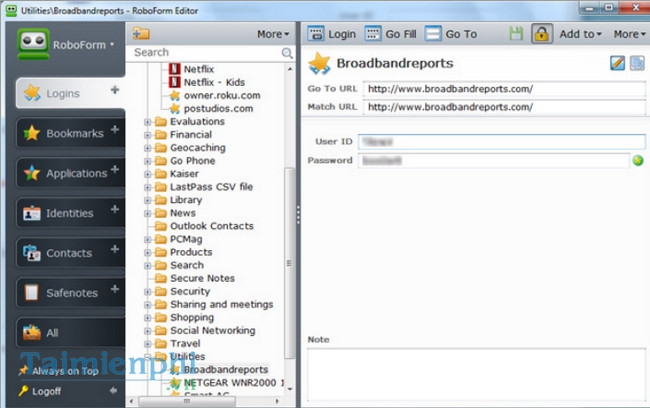Click the copy document icon beside Broadbandreports
This screenshot has width=650, height=408.
(636, 64)
